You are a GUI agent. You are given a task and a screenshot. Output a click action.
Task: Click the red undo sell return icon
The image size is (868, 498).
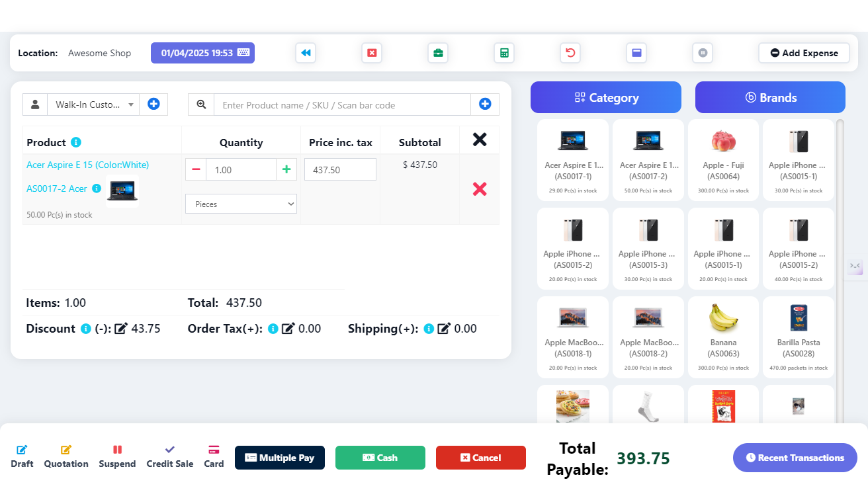coord(570,53)
